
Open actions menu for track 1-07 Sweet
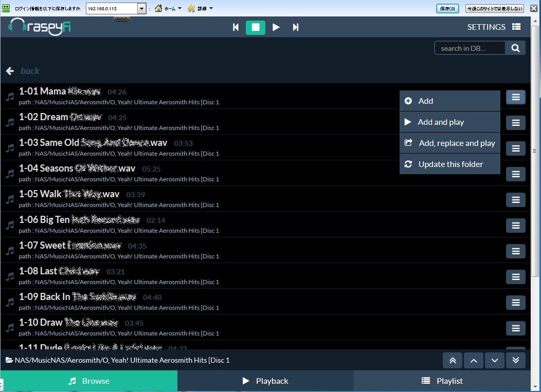click(516, 251)
